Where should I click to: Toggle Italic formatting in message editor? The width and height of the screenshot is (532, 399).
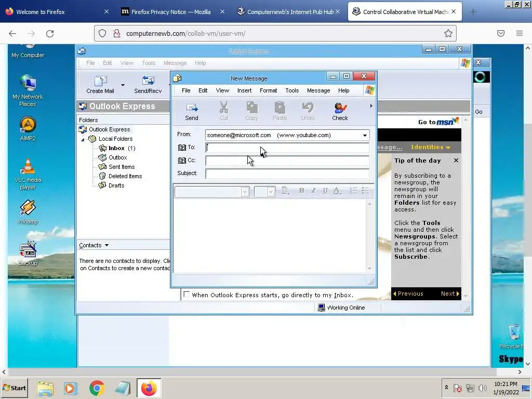pos(313,191)
